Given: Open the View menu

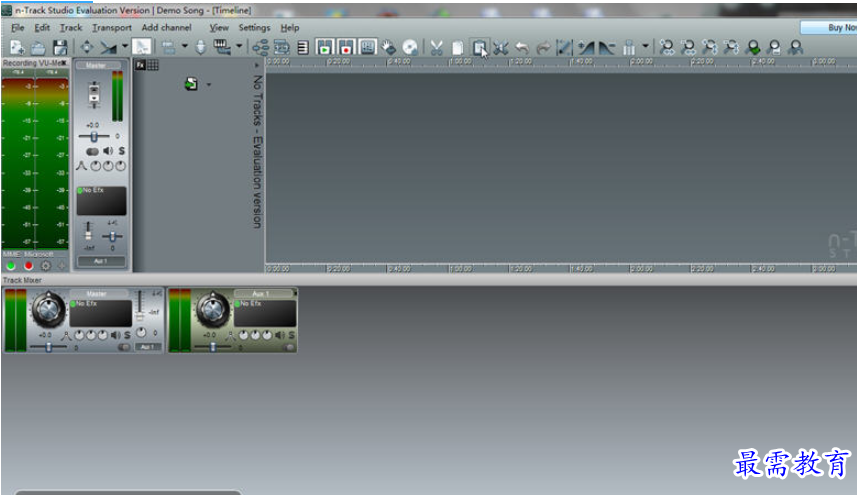Looking at the screenshot, I should (x=219, y=27).
